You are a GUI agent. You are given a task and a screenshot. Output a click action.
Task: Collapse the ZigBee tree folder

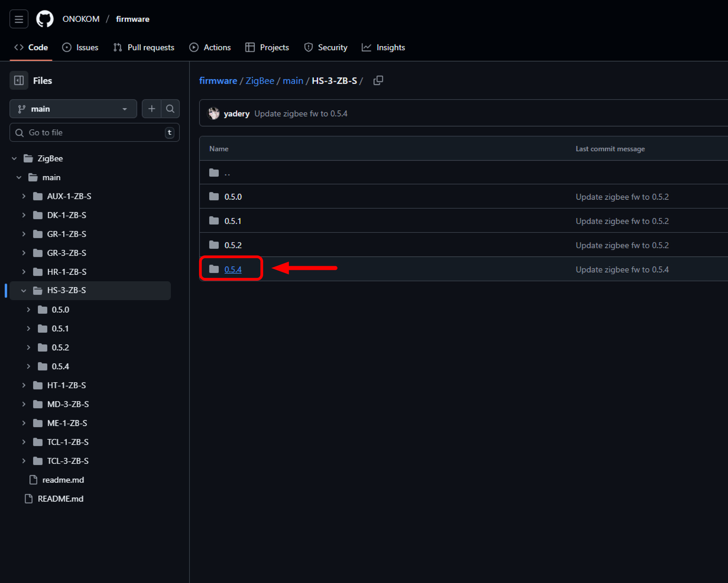point(15,159)
